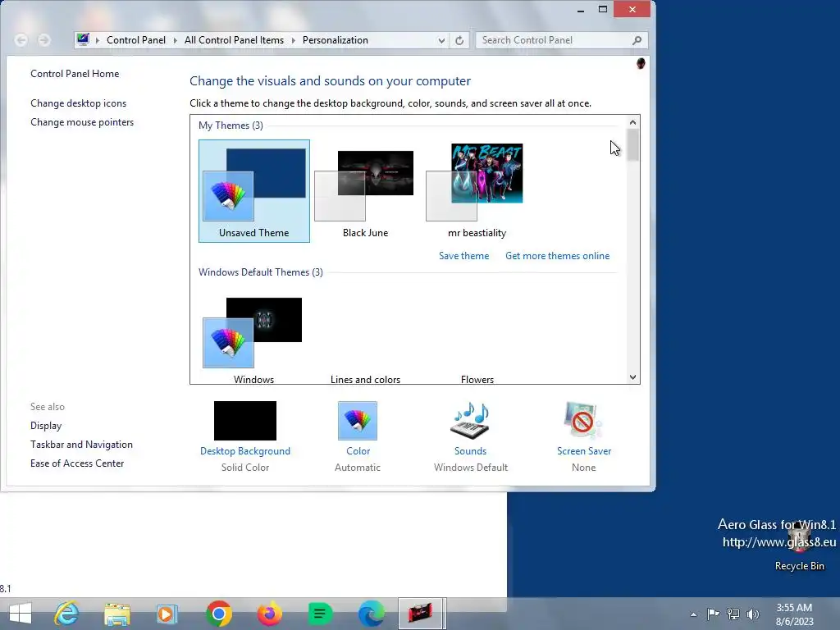
Task: Click the help icon at the window's top-right corner
Action: (x=640, y=64)
